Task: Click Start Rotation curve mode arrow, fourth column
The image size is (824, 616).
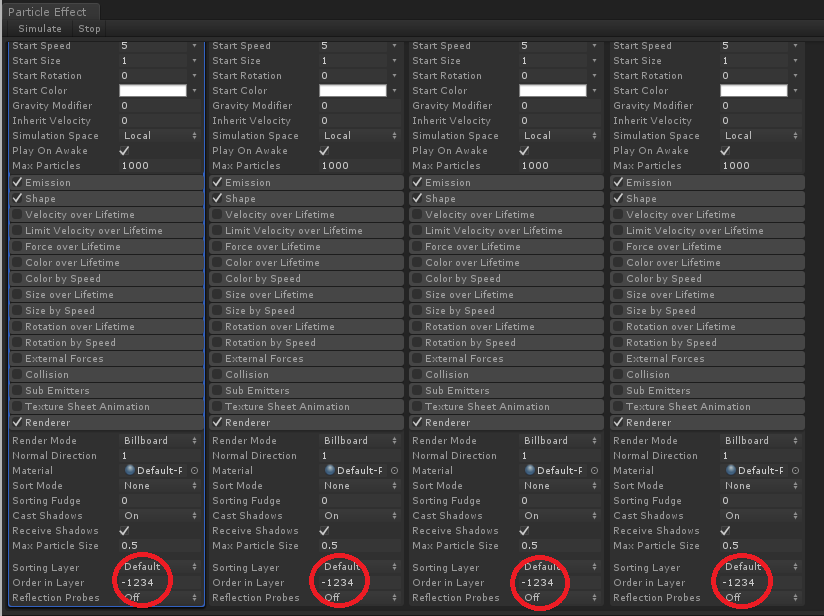Action: click(x=796, y=75)
